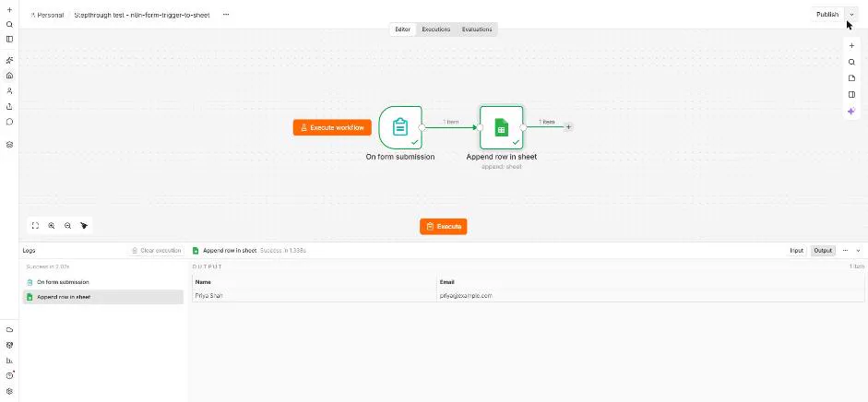Open the person icon in left sidebar
This screenshot has width=868, height=402.
9,90
